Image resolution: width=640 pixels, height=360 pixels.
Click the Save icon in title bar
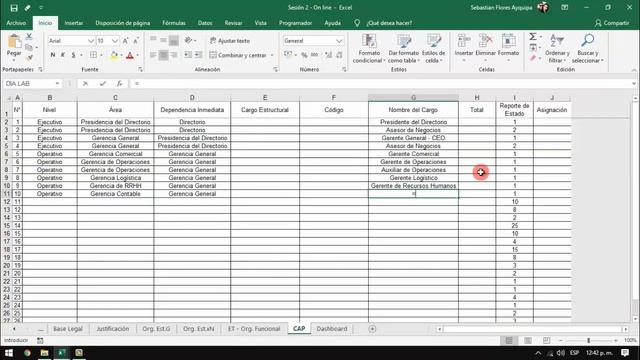tap(14, 8)
